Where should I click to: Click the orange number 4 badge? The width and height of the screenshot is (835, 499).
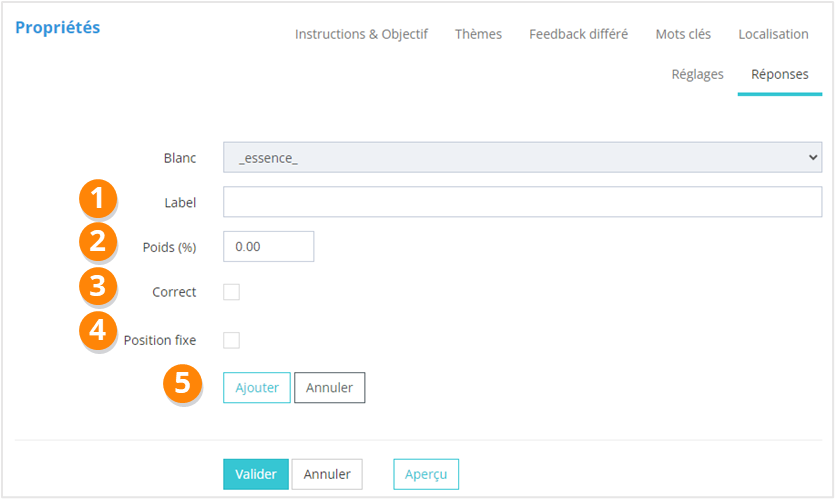tap(97, 331)
